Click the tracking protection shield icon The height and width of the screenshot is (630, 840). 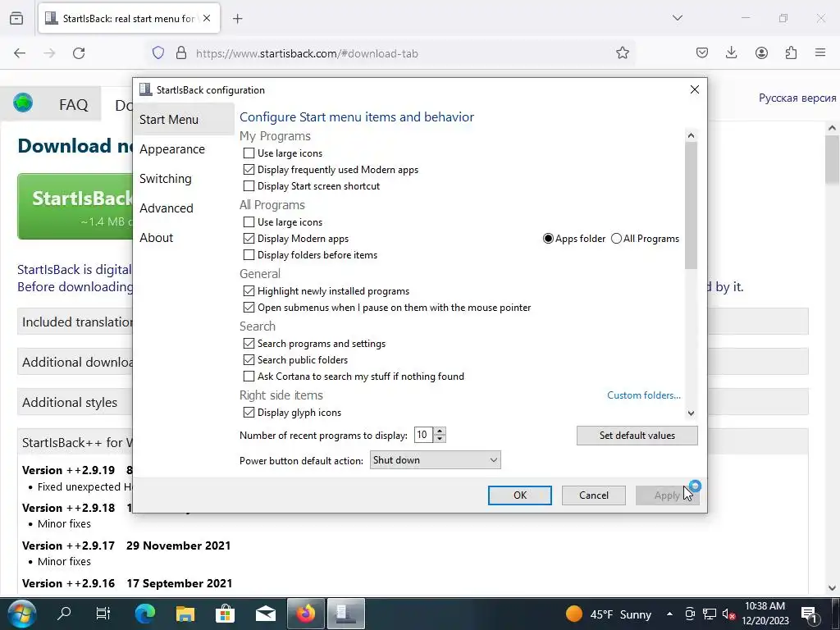coord(158,53)
